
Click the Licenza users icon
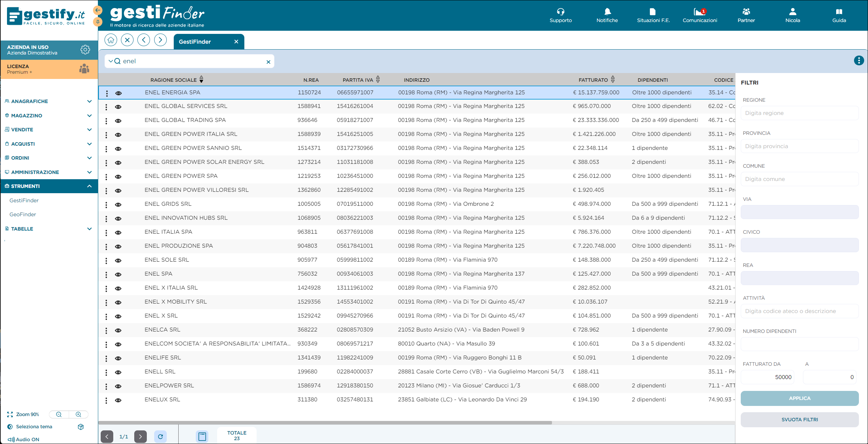click(84, 69)
